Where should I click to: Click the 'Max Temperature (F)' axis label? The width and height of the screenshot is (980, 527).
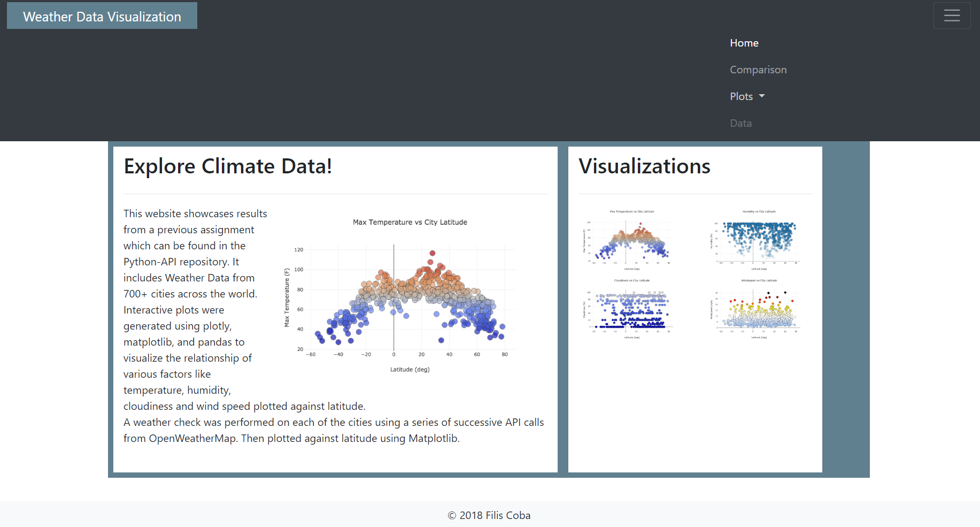click(287, 297)
